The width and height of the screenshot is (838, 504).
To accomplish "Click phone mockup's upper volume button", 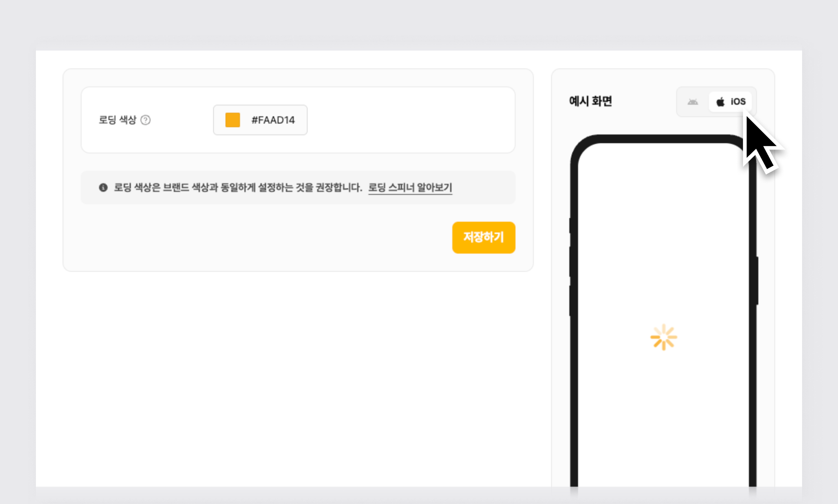I will [x=571, y=262].
